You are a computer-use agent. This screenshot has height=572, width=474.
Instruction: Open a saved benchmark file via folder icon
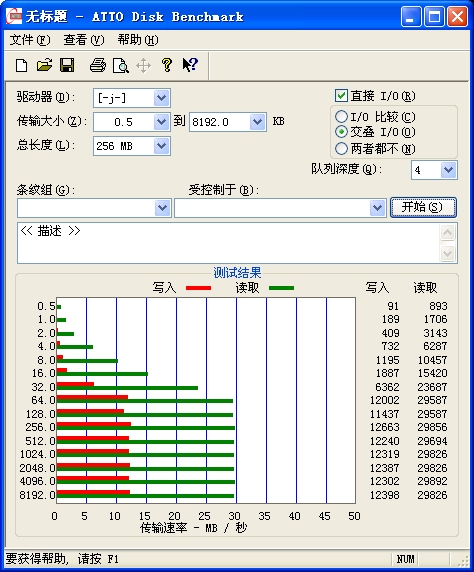[45, 65]
